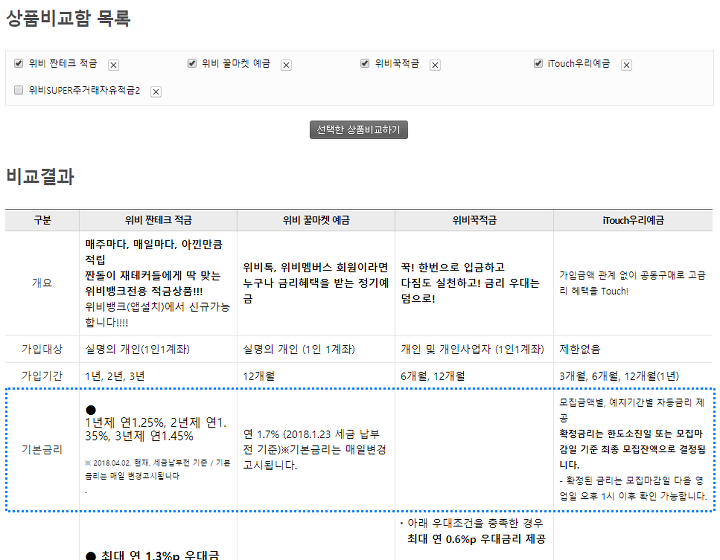Click the 개요 row label
Screen dimensions: 720x560
42,283
